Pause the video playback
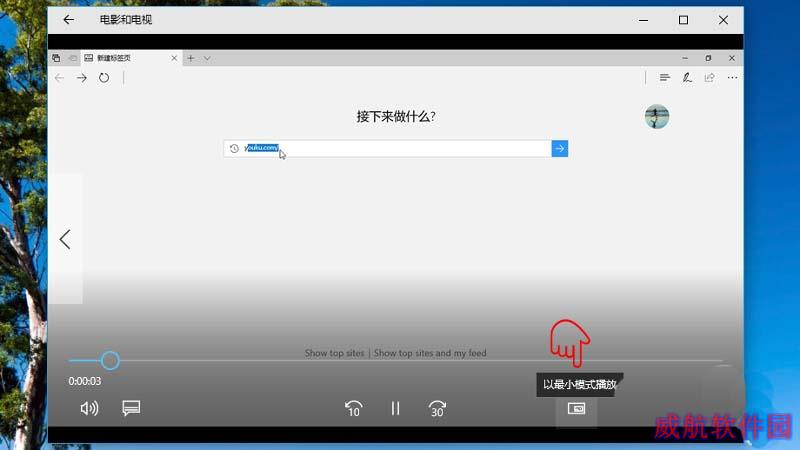 coord(395,409)
